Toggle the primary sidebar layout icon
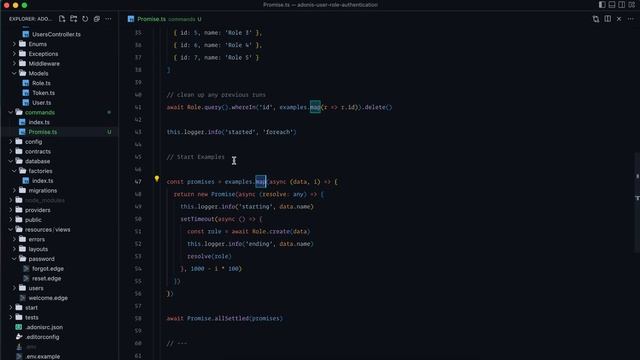 (602, 5)
